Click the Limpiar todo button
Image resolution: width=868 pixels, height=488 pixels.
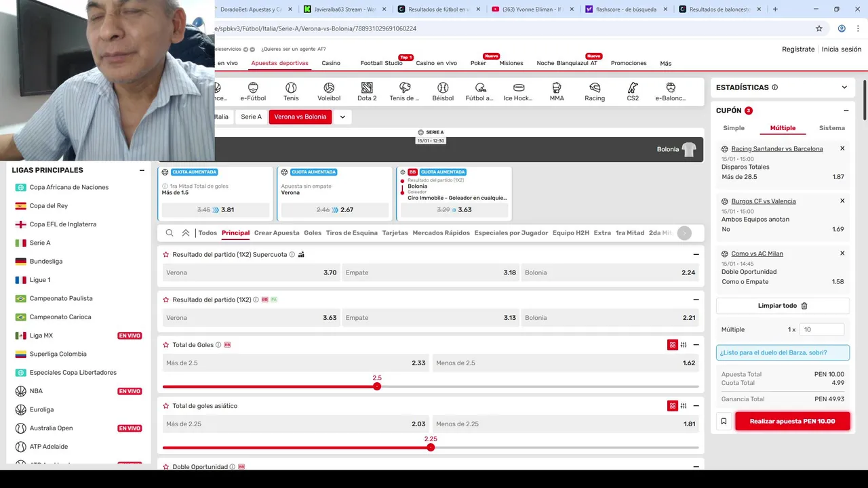(783, 306)
